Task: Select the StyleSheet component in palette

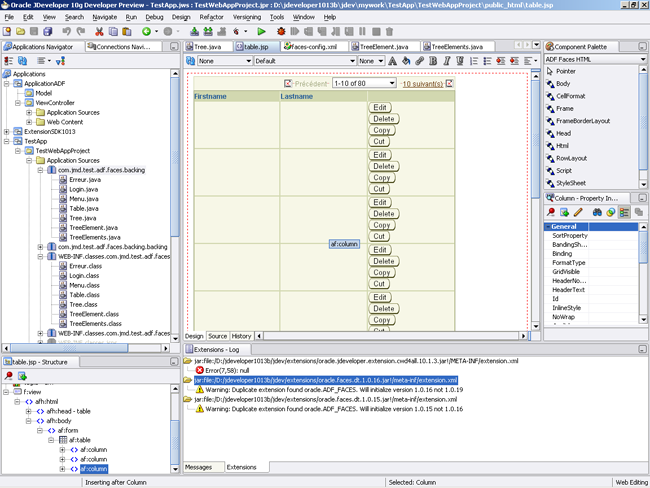Action: pos(570,183)
